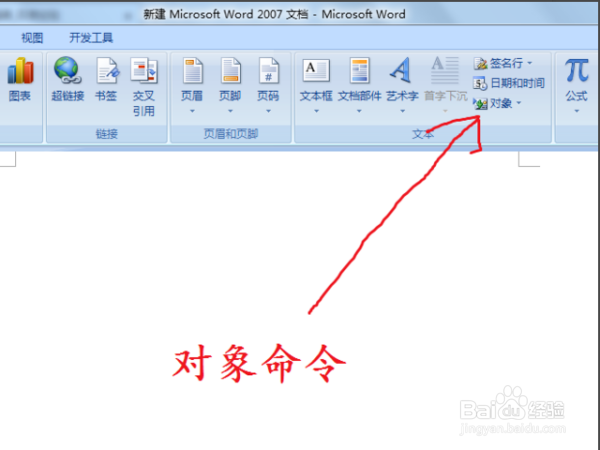Expand the 艺术字 dropdown arrow

[402, 111]
